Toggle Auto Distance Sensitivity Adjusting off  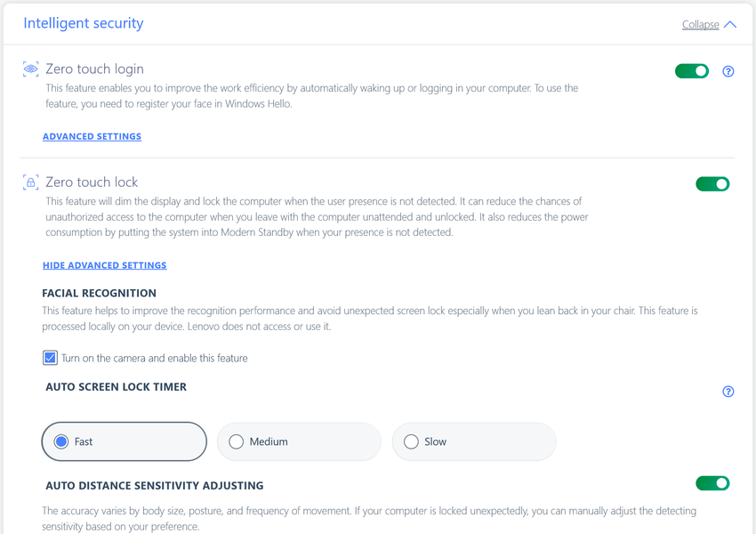tap(712, 483)
